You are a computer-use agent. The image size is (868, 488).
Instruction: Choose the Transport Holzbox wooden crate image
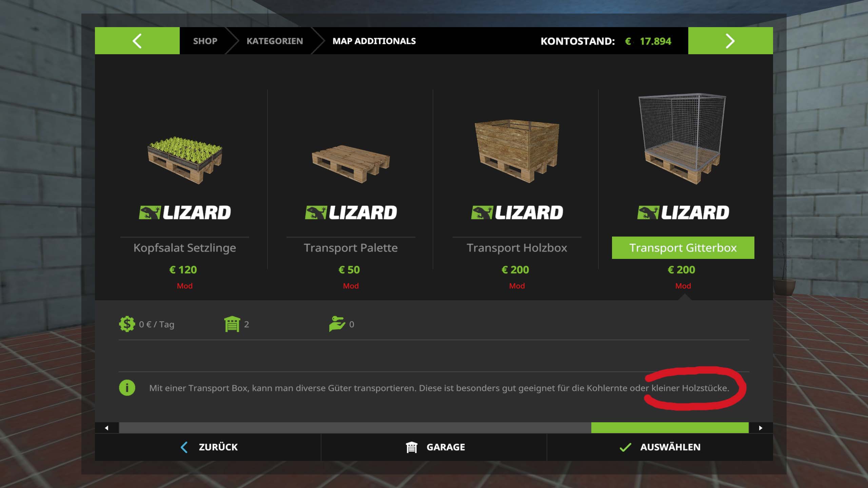[x=517, y=151]
